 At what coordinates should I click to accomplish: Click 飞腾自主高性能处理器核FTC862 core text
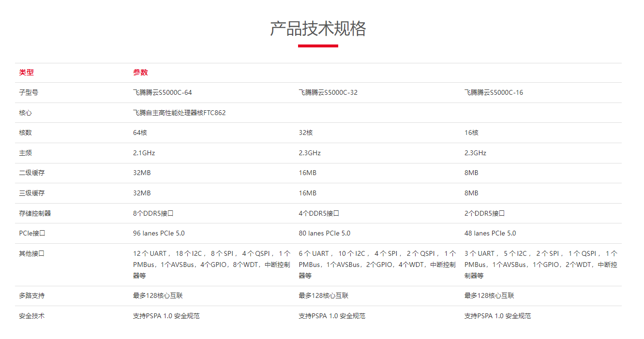pyautogui.click(x=180, y=113)
